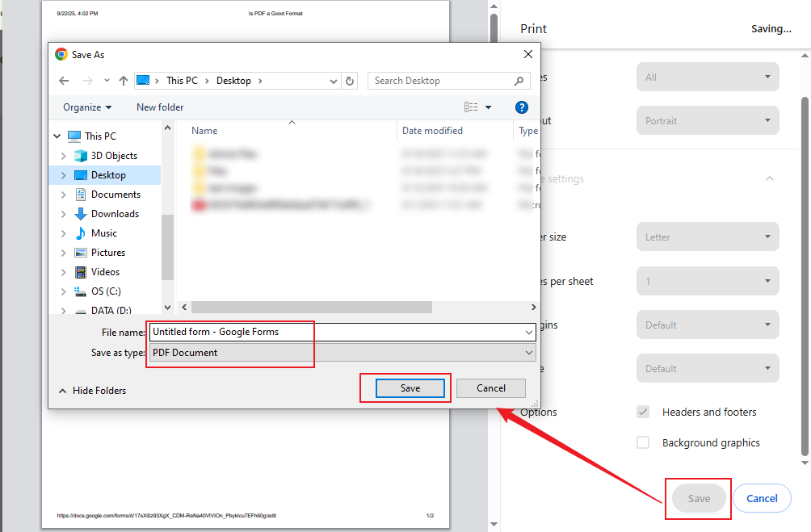Go up one folder level
Viewport: 811px width, 532px height.
coord(122,80)
